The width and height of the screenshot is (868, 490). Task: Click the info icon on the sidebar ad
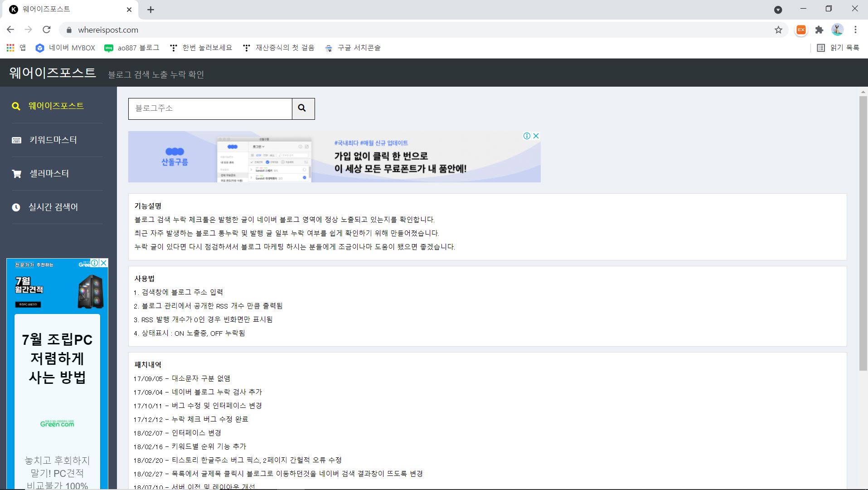point(94,263)
